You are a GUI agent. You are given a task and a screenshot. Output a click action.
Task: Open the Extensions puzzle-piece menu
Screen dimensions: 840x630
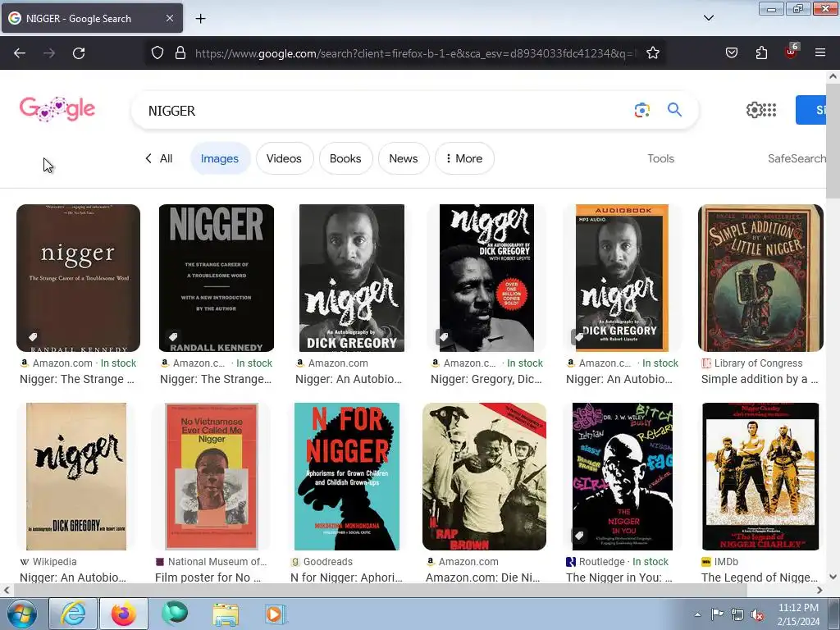tap(761, 53)
